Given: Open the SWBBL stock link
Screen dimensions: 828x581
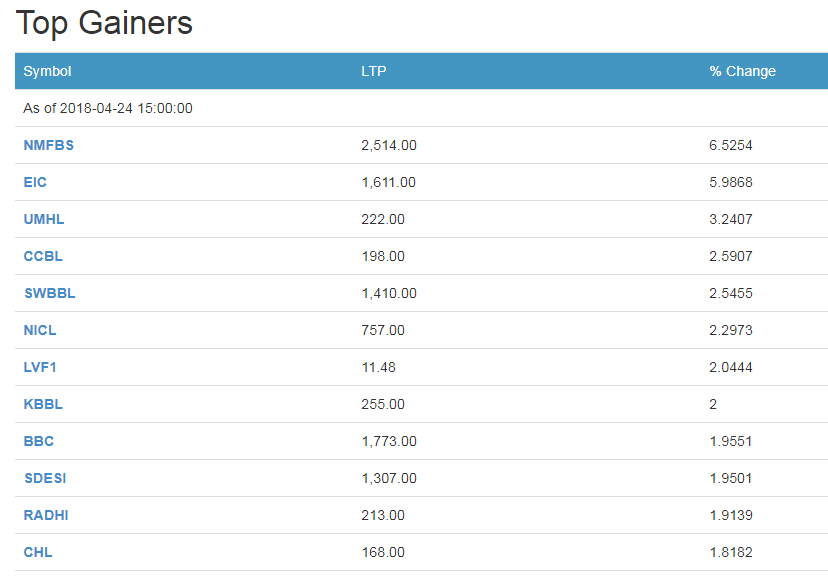Looking at the screenshot, I should (x=50, y=293).
